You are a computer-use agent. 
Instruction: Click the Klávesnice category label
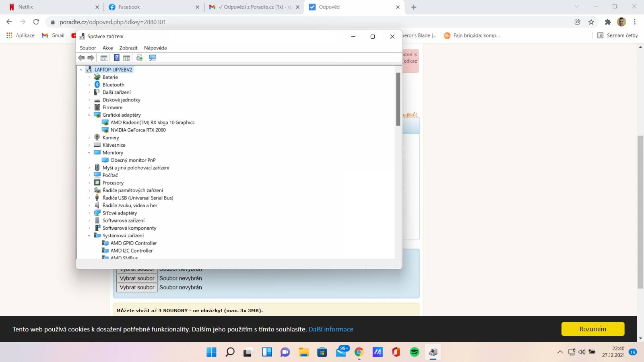(114, 145)
